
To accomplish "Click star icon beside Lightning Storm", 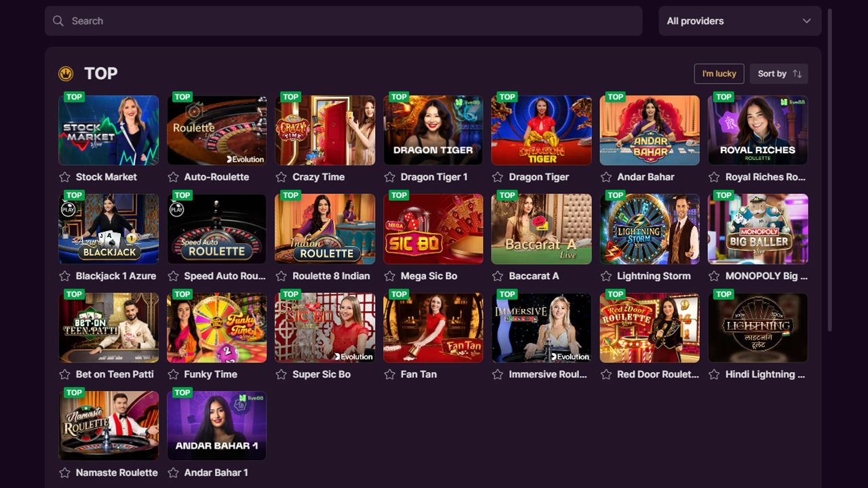I will 606,276.
